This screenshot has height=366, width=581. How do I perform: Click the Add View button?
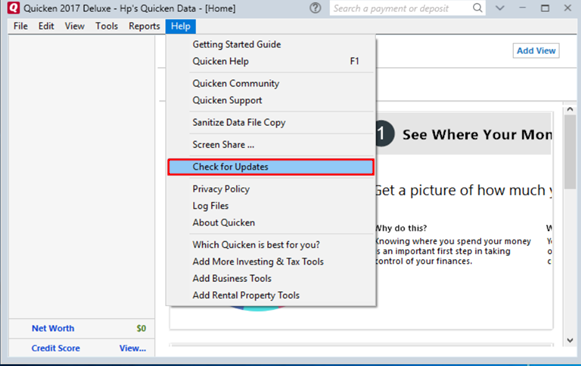click(536, 51)
